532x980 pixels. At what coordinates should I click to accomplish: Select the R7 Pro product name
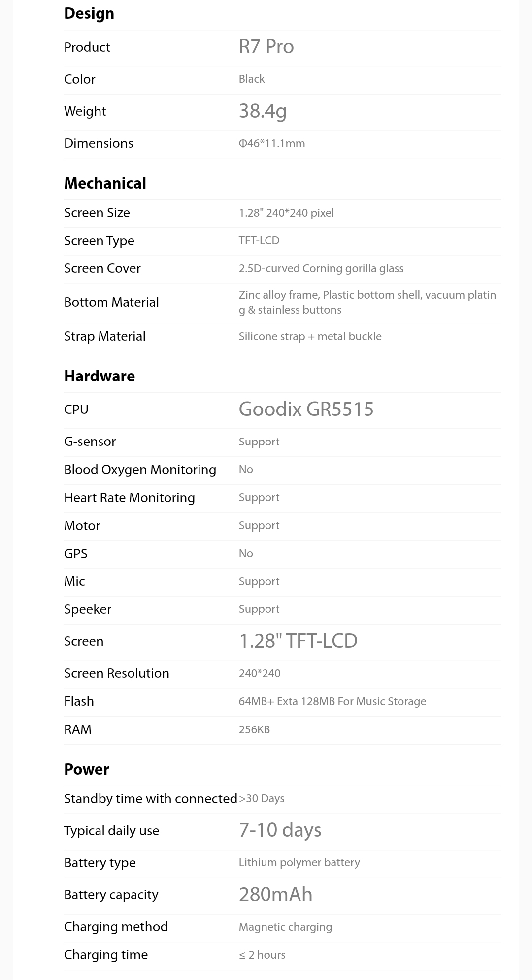point(266,47)
